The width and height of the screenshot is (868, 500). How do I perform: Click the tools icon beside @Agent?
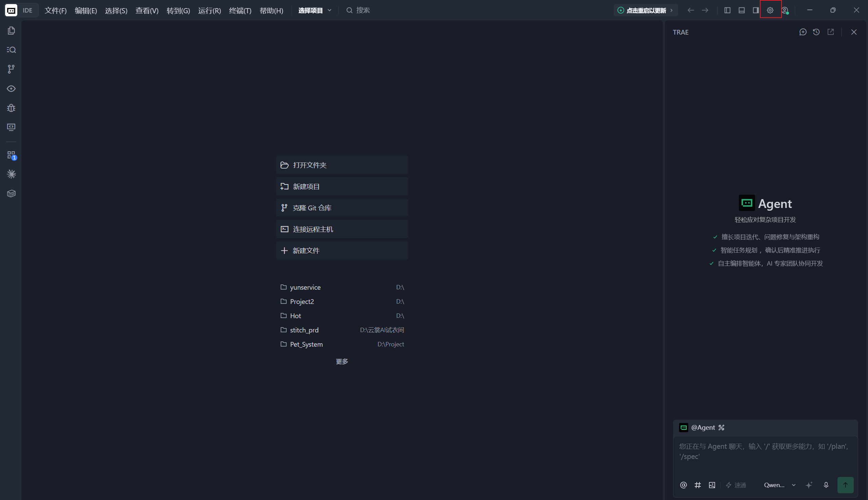(722, 427)
